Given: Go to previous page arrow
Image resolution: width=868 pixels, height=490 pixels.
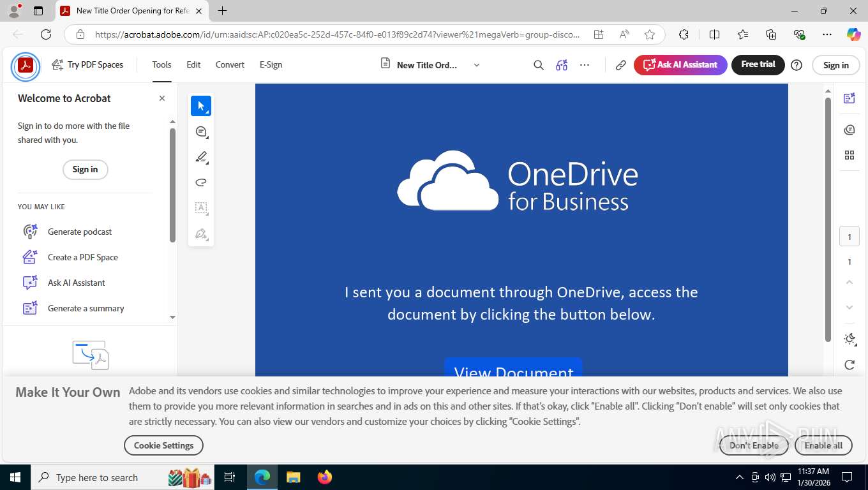Looking at the screenshot, I should pos(849,282).
